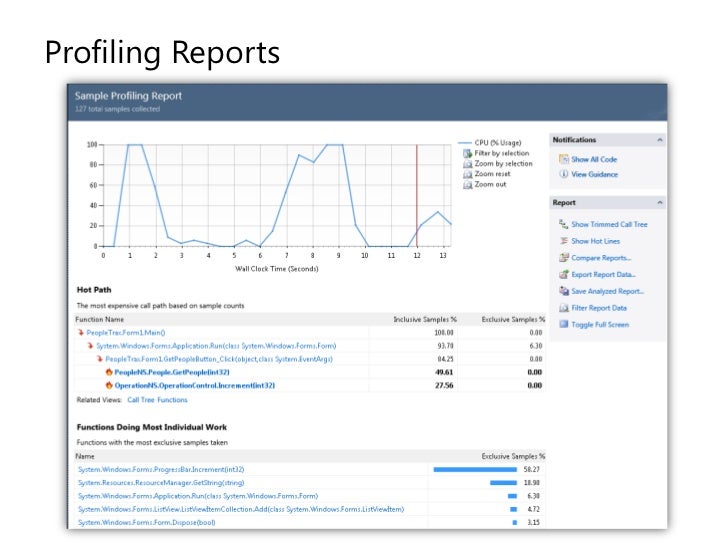
Task: Click the Show Hot Lines icon
Action: (563, 241)
